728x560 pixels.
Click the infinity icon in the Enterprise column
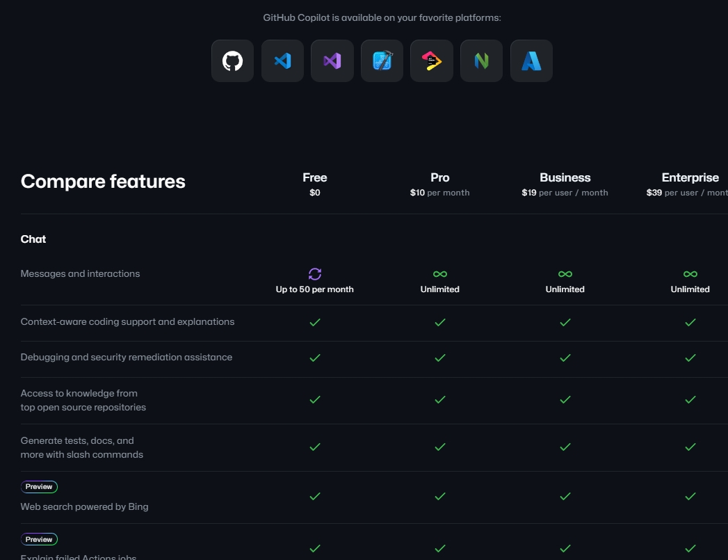(x=690, y=273)
